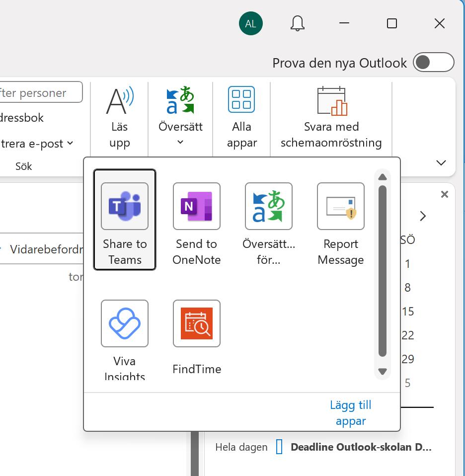Minimize the Outlook window
The height and width of the screenshot is (476, 465).
point(344,23)
